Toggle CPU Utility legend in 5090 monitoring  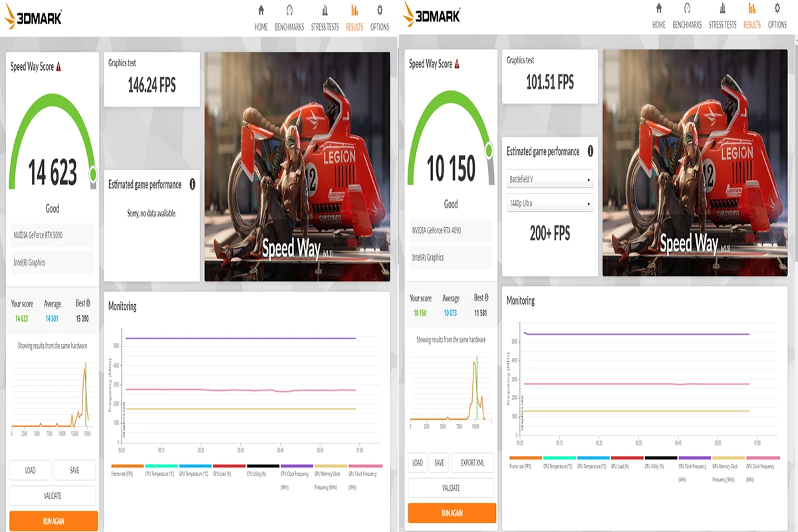click(x=263, y=471)
